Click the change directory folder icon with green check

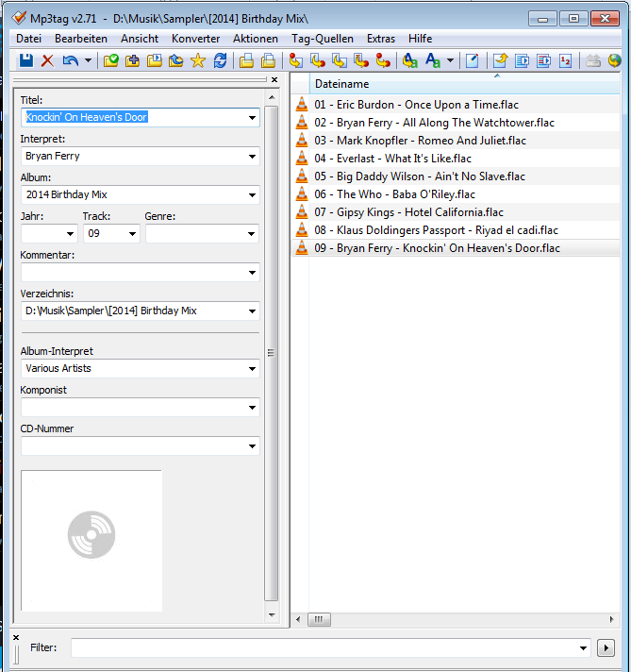point(111,60)
